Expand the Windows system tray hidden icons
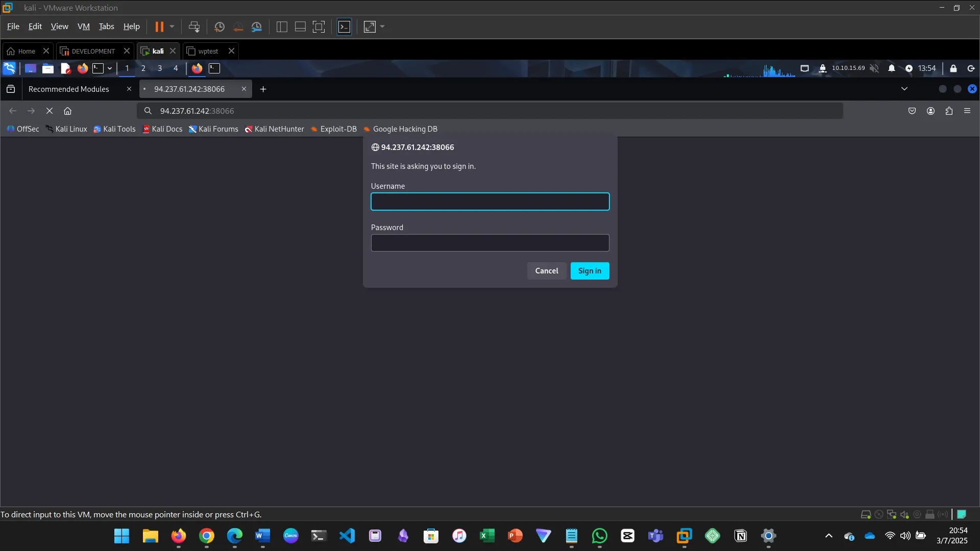This screenshot has width=980, height=551. pos(829,536)
